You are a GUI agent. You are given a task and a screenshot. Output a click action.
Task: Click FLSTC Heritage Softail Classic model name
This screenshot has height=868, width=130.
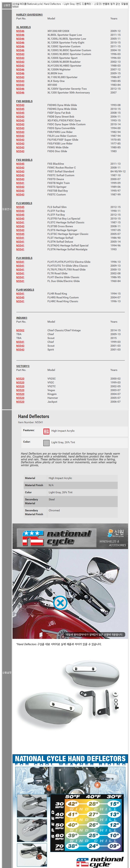pos(66,222)
